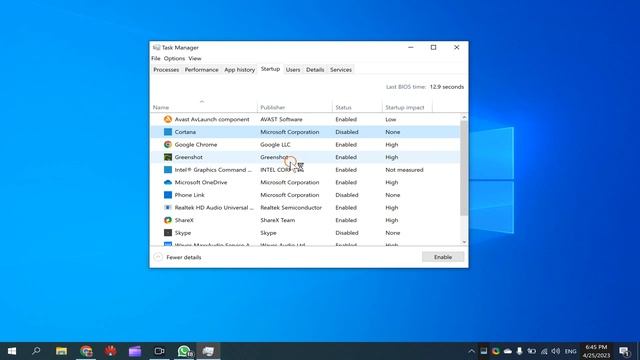Open the File menu
The width and height of the screenshot is (640, 360).
pyautogui.click(x=156, y=58)
